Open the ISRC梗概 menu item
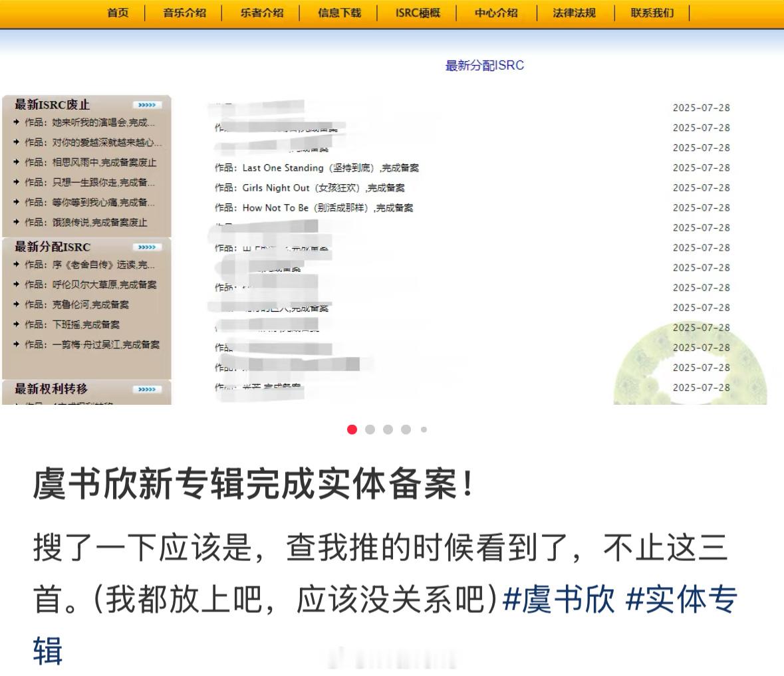Screen dimensions: 784x676 coord(418,13)
